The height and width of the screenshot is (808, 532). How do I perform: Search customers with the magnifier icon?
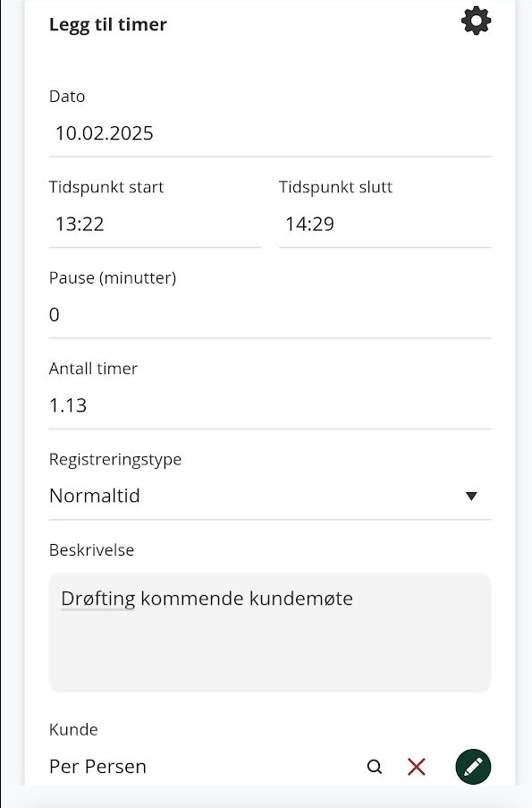[x=375, y=767]
